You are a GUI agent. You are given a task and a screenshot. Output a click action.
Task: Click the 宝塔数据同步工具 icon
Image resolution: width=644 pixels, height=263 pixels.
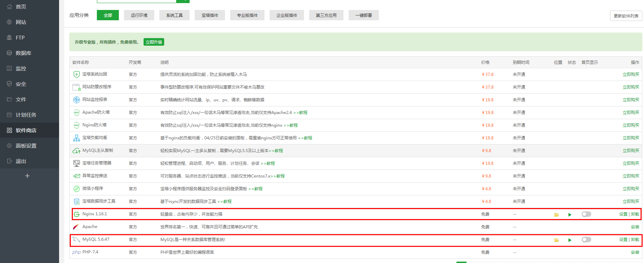click(77, 202)
